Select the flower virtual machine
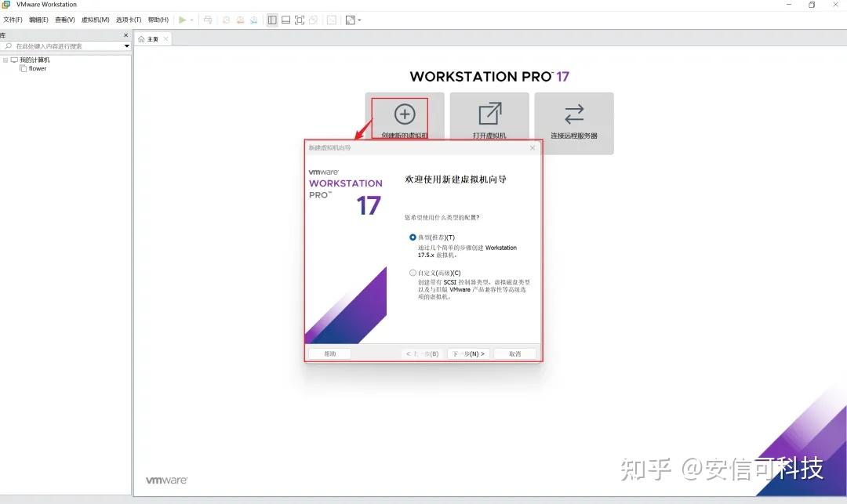This screenshot has width=847, height=504. coord(38,68)
